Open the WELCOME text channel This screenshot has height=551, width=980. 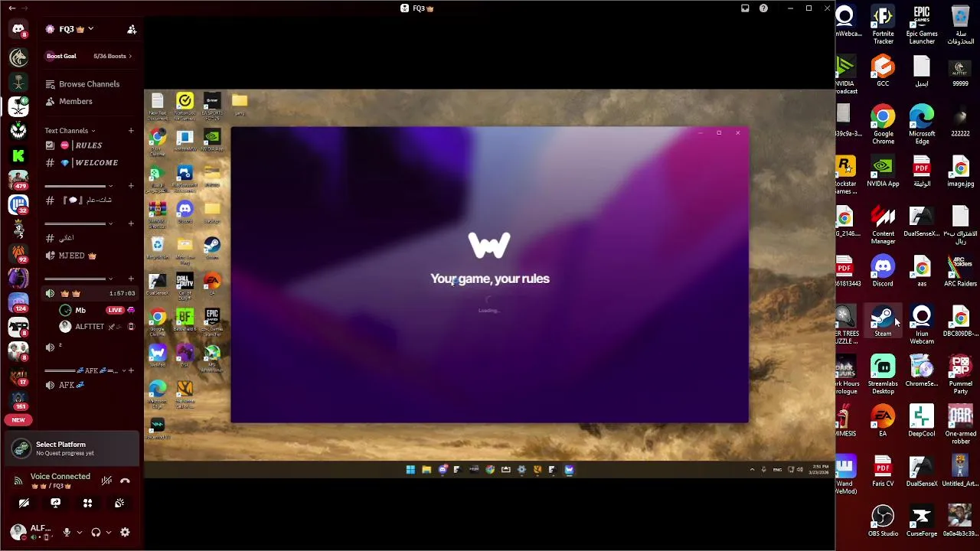[x=90, y=162]
